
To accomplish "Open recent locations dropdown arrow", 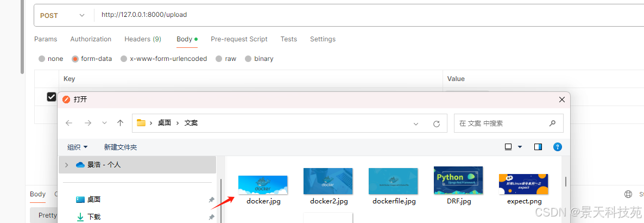I will [x=104, y=123].
